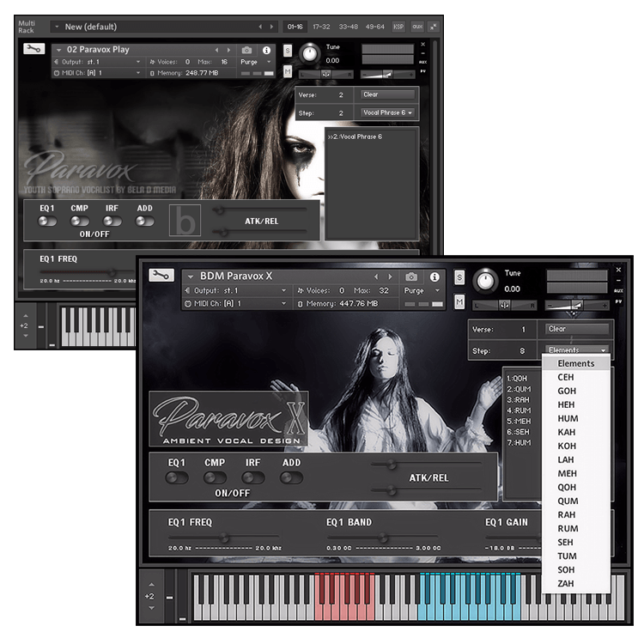The width and height of the screenshot is (644, 644).
Task: Mute the BDM Paravox X instrument
Action: tap(459, 301)
